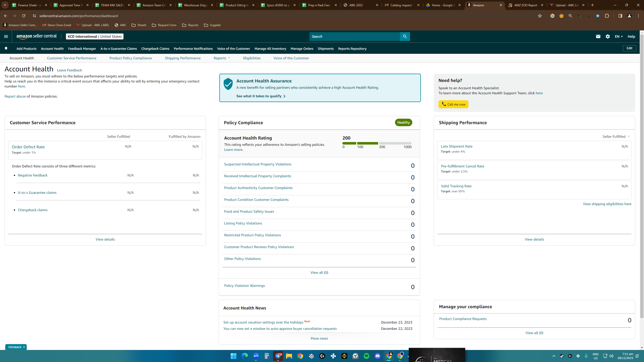Open Telegram from the taskbar
This screenshot has width=644, height=362.
[278, 356]
